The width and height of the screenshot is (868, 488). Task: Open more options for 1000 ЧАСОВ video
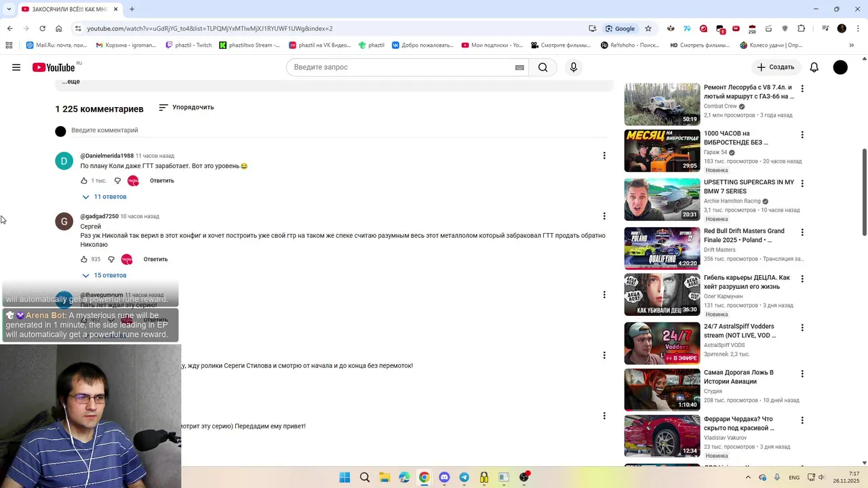(x=802, y=135)
